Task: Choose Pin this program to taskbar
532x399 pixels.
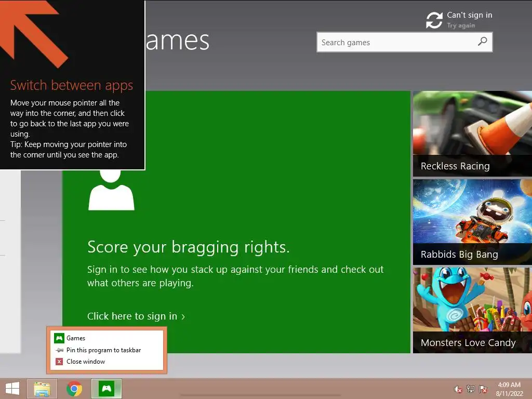Action: (x=107, y=350)
